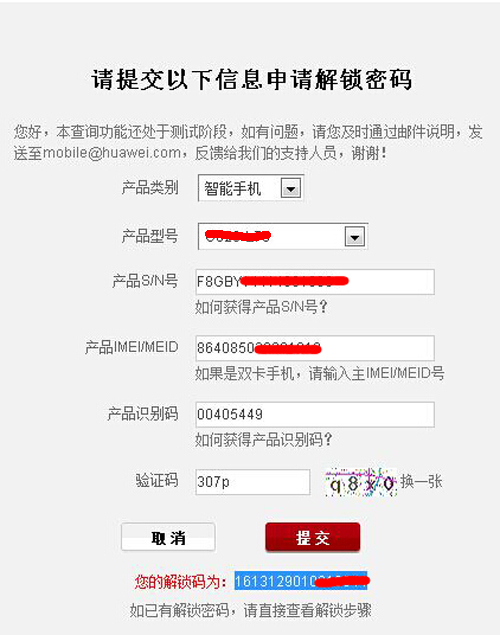Click the captcha image q8x0
Screen dimensions: 500x635
point(361,482)
